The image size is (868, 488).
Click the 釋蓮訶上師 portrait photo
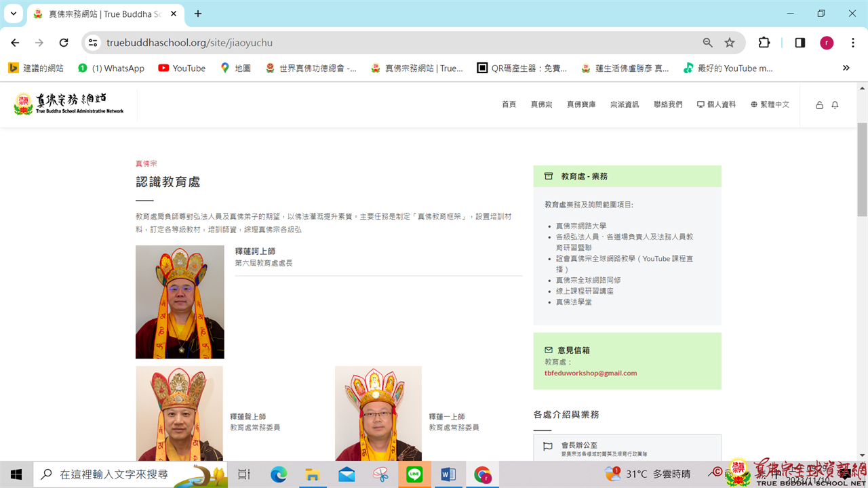point(180,302)
